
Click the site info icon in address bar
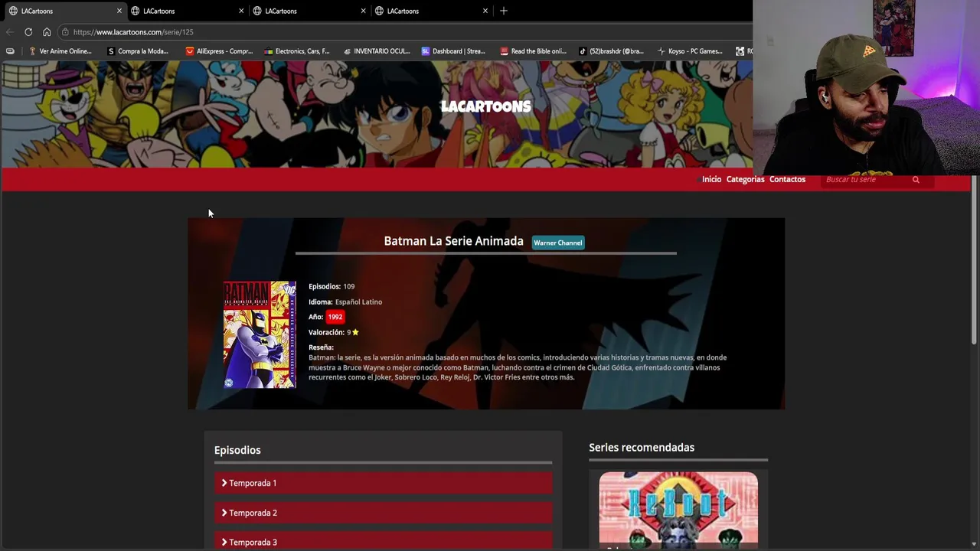pyautogui.click(x=65, y=32)
